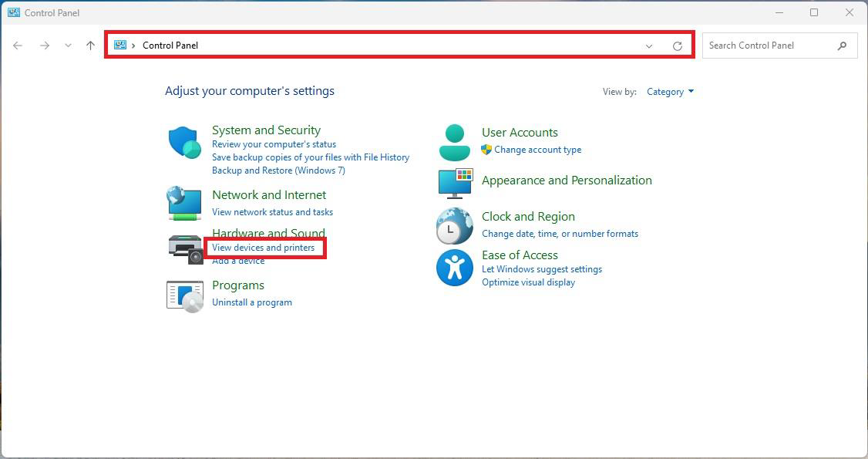Click the search magnifier icon
The width and height of the screenshot is (868, 459).
(842, 46)
